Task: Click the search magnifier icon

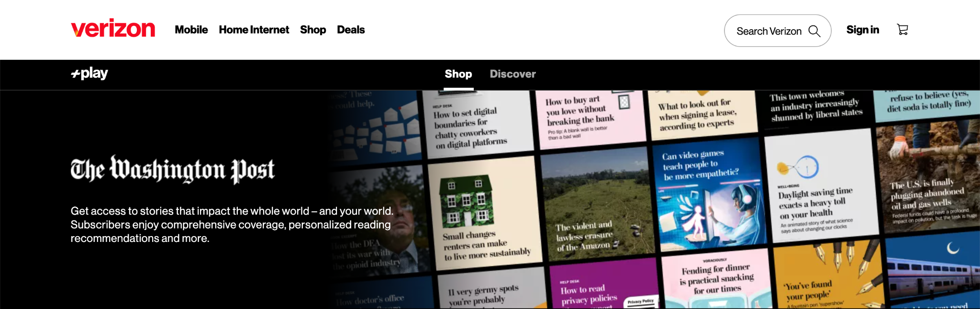Action: point(814,31)
